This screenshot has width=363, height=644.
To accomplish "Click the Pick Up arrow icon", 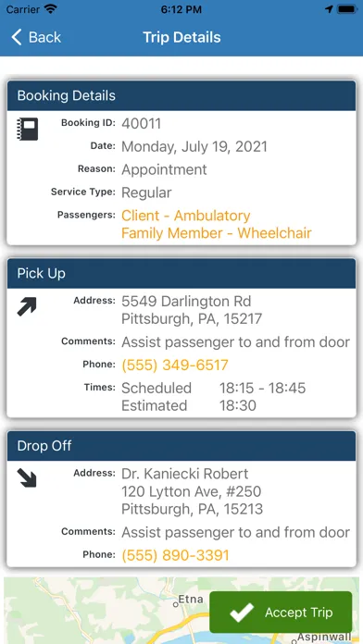I will (27, 307).
